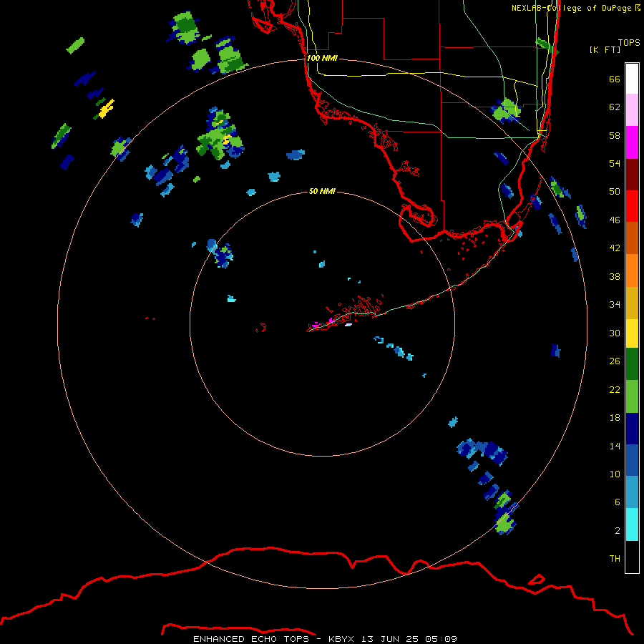The width and height of the screenshot is (644, 644).
Task: Pick the navy blue legend swatch
Action: (632, 429)
